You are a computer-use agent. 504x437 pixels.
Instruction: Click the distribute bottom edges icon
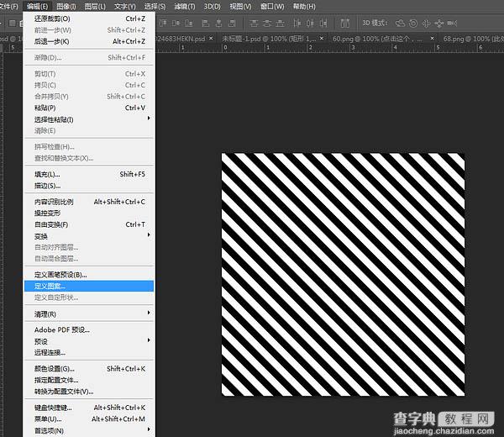tap(280, 24)
